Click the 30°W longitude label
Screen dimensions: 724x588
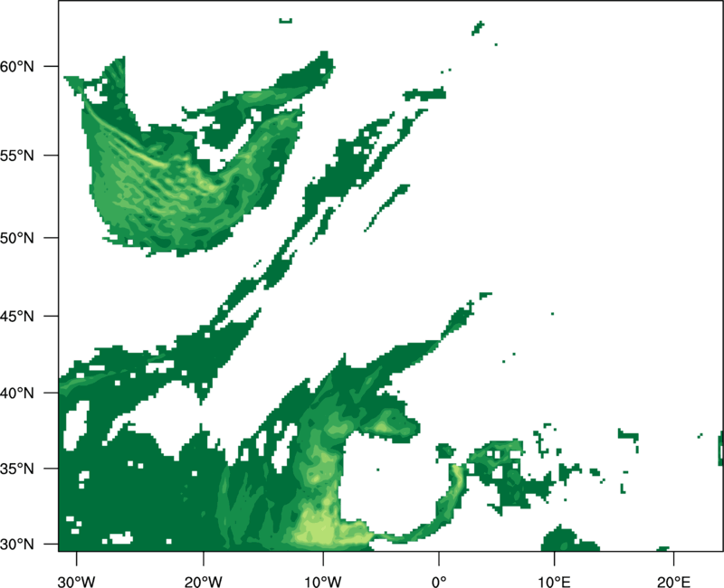click(77, 582)
